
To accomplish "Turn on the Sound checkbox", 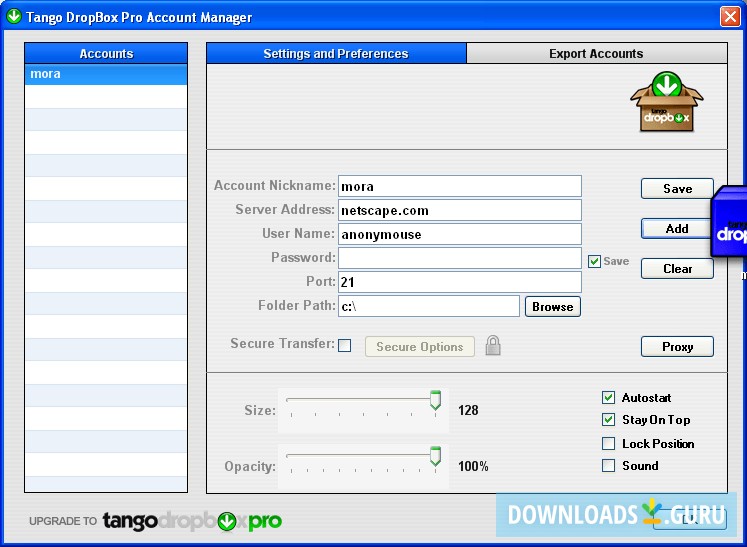I will (608, 466).
